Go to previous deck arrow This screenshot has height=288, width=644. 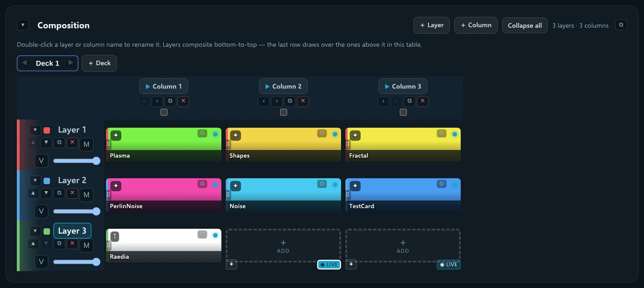(x=24, y=63)
